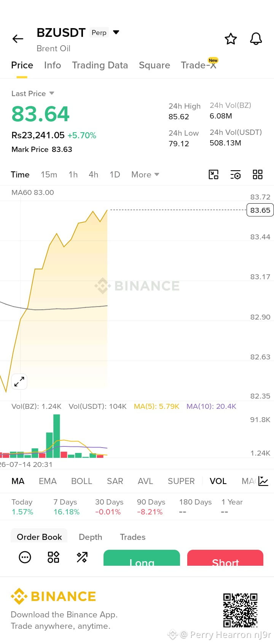Viewport: 274px width, 644px height.
Task: Click the 24h Low value 79.12
Action: click(179, 144)
